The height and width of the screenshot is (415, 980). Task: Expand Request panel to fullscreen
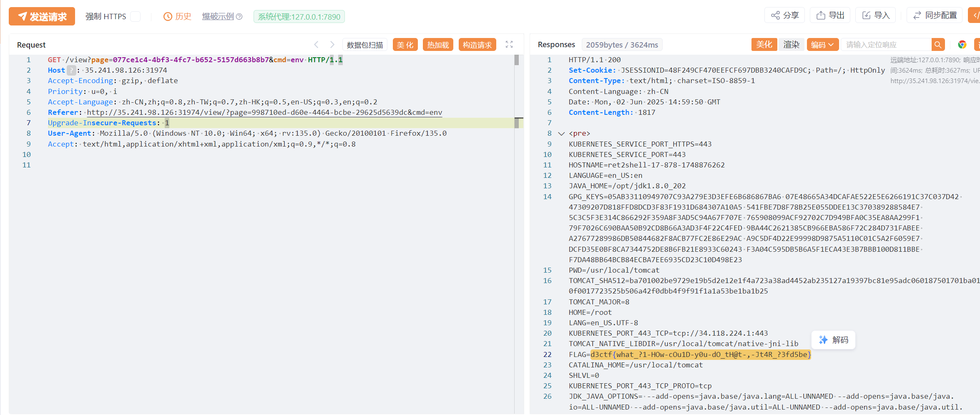[x=509, y=44]
